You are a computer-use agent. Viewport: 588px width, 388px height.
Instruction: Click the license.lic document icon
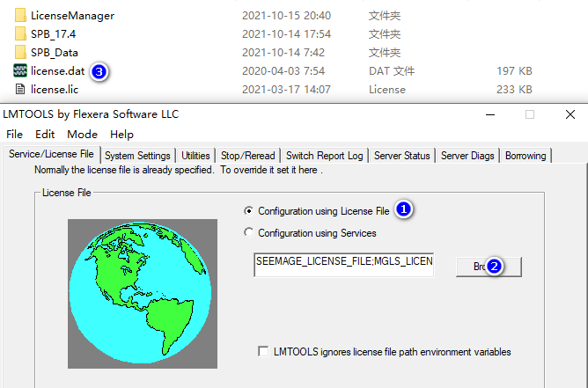tap(20, 89)
